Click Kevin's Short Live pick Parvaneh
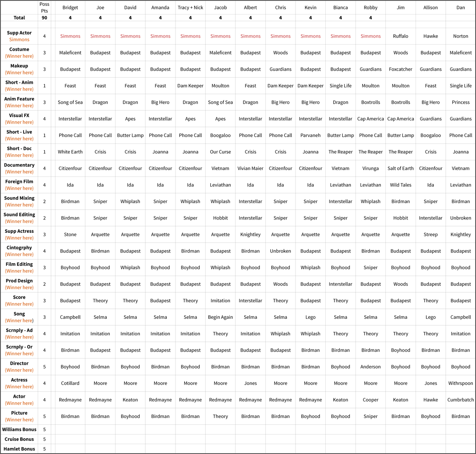 (310, 135)
